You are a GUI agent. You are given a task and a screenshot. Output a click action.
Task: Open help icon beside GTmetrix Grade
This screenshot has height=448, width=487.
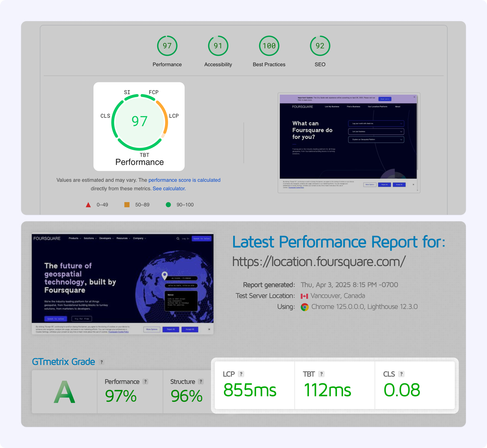102,362
